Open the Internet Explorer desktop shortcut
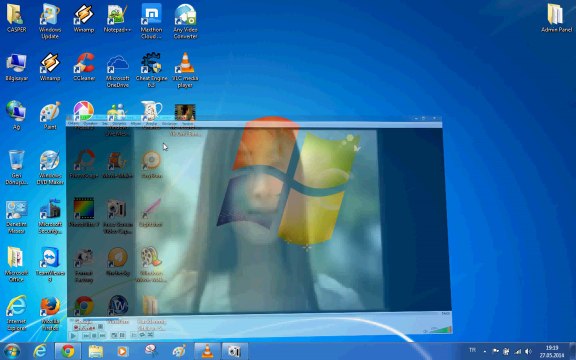Viewport: 576px width, 360px height. click(x=16, y=313)
